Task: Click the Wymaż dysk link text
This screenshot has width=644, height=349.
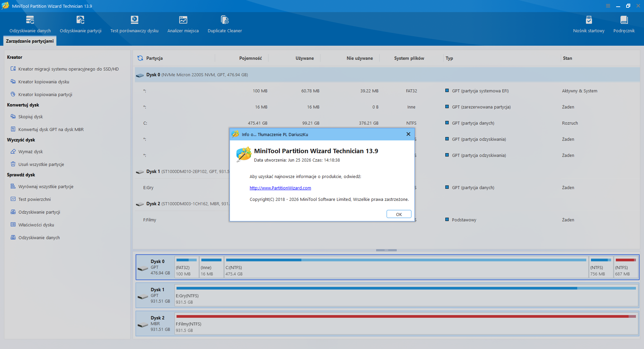Action: [x=31, y=151]
